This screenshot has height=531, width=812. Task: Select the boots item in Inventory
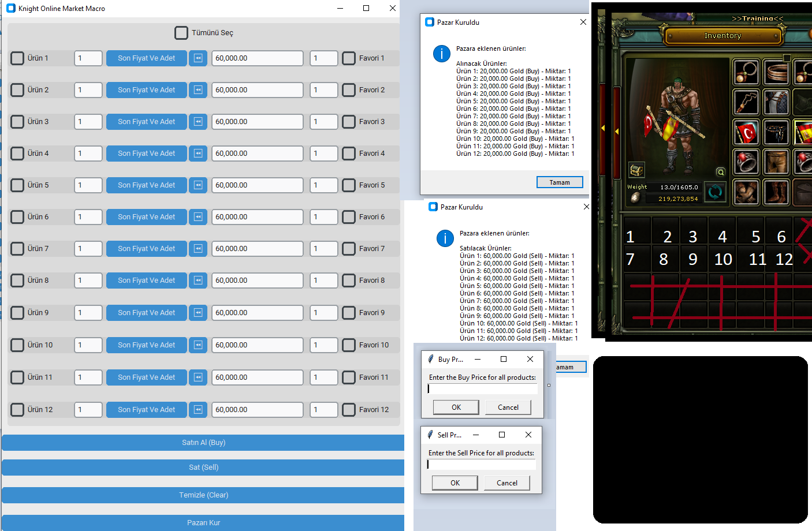click(x=776, y=192)
